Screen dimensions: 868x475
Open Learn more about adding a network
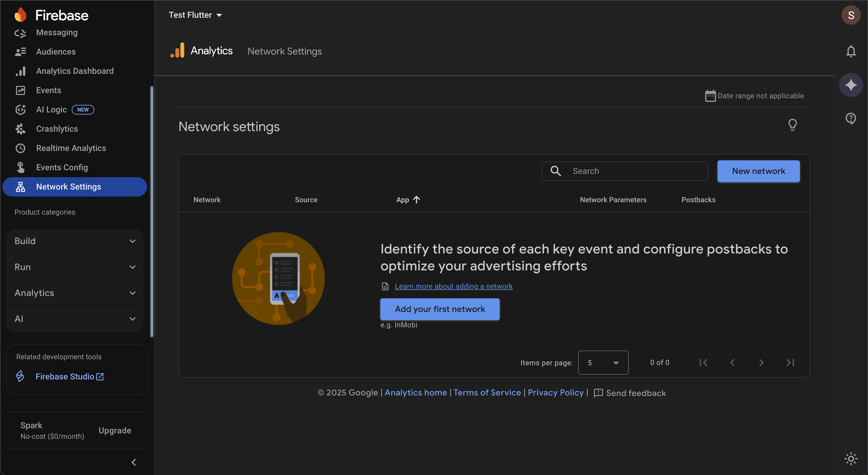[x=453, y=286]
